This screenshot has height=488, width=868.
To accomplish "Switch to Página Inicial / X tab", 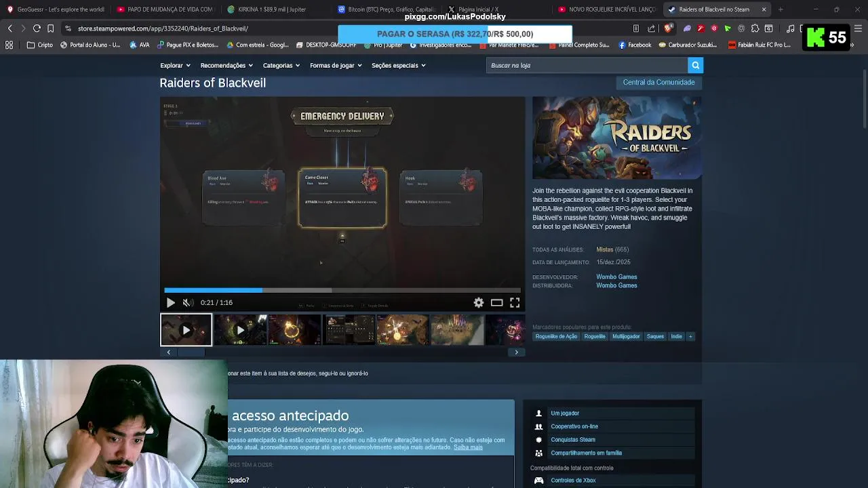I will 497,9.
